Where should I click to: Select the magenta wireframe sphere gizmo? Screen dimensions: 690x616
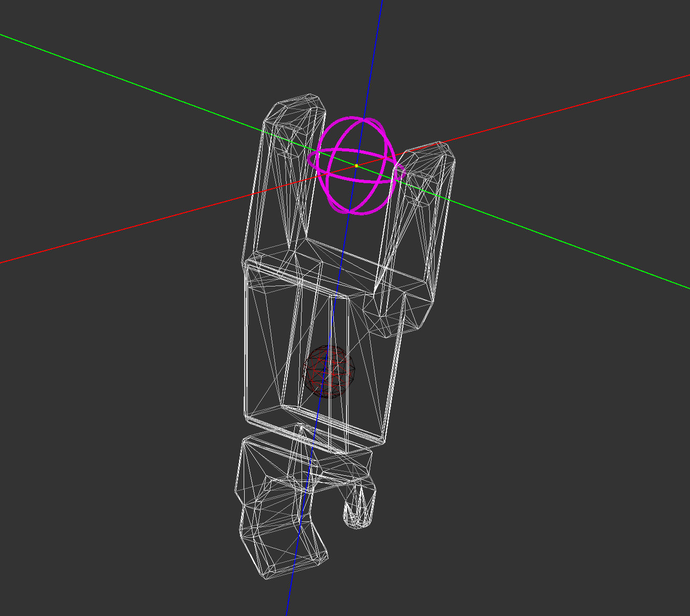tap(356, 166)
